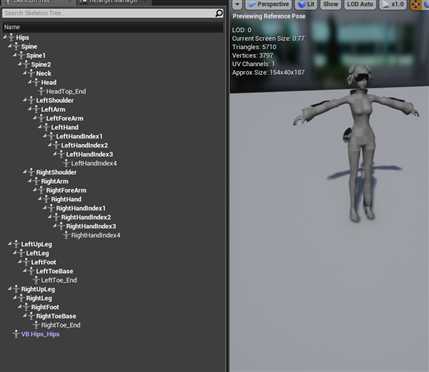Click the bone icon beside LeftToe_End

point(37,280)
